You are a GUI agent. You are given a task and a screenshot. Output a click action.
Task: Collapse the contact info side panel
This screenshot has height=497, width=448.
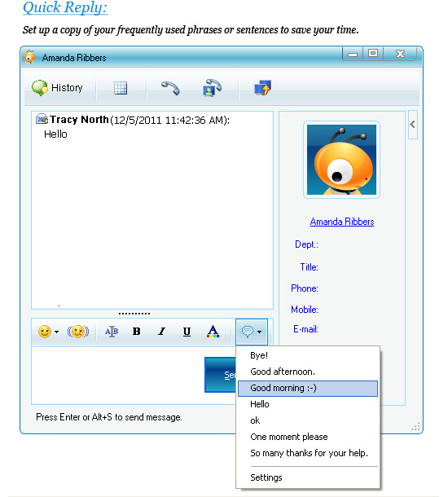tap(412, 125)
